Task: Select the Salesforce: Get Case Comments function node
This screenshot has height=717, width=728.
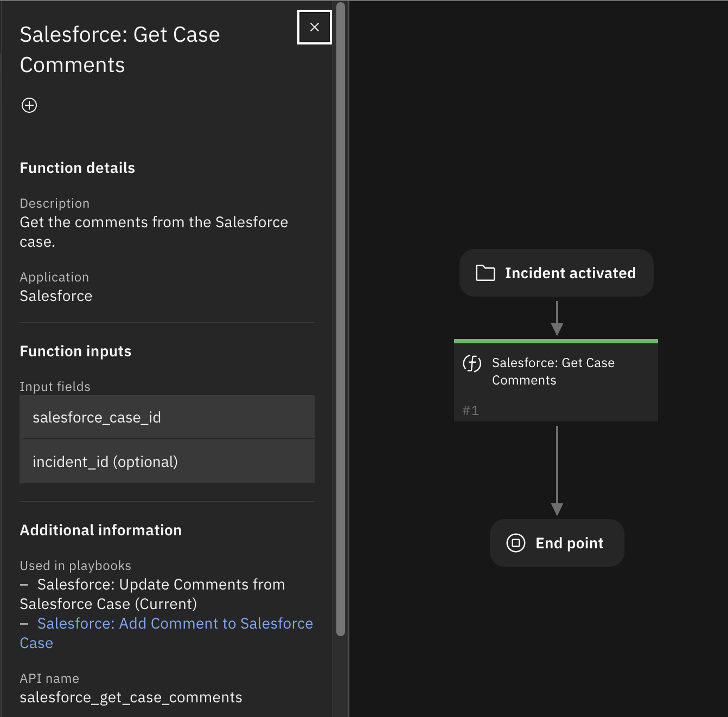Action: tap(556, 380)
